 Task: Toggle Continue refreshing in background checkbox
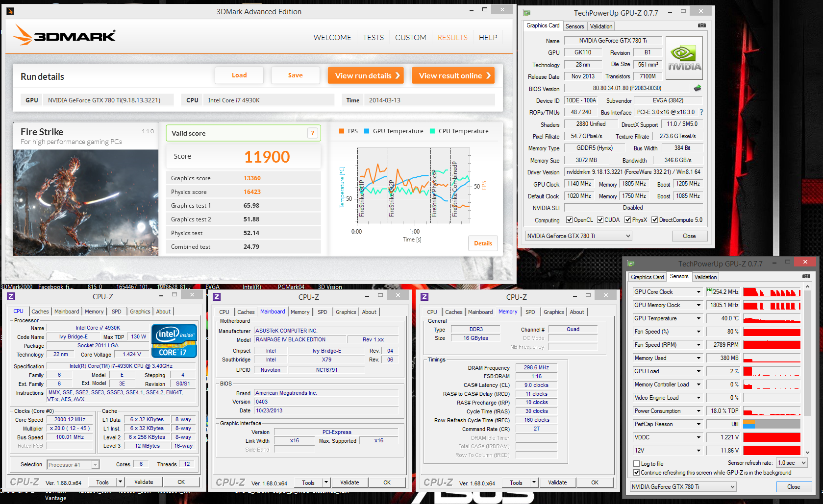tap(637, 473)
